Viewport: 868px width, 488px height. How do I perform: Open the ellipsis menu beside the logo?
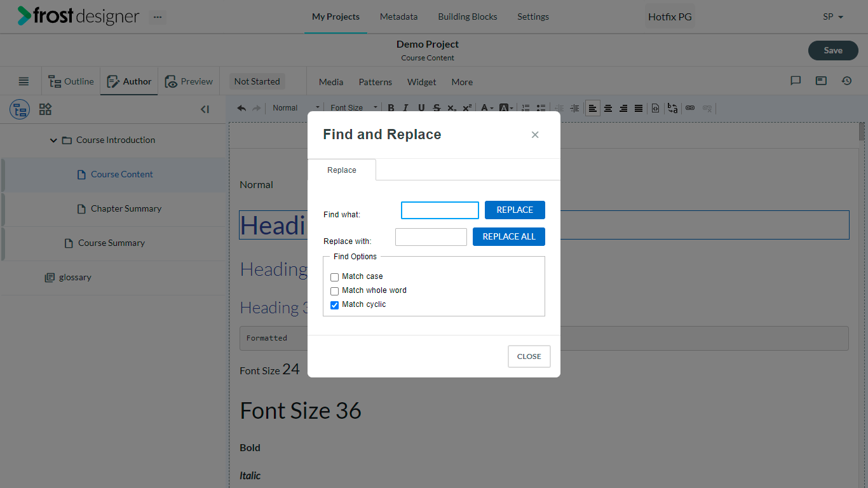pyautogui.click(x=158, y=17)
